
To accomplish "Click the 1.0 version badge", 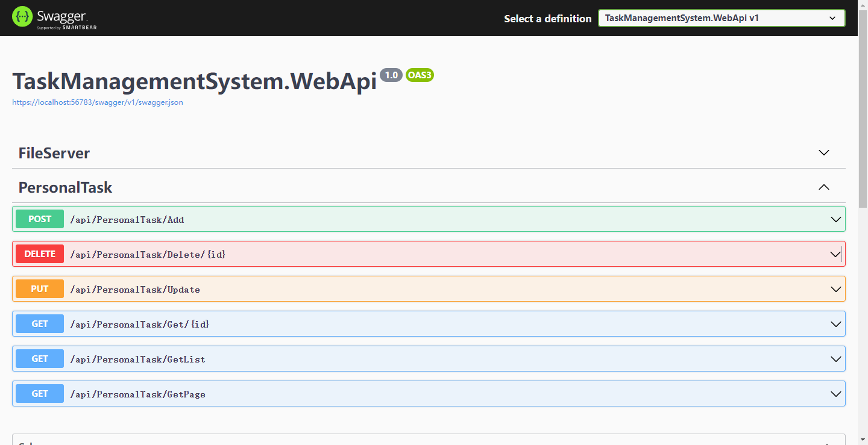I will pyautogui.click(x=391, y=75).
